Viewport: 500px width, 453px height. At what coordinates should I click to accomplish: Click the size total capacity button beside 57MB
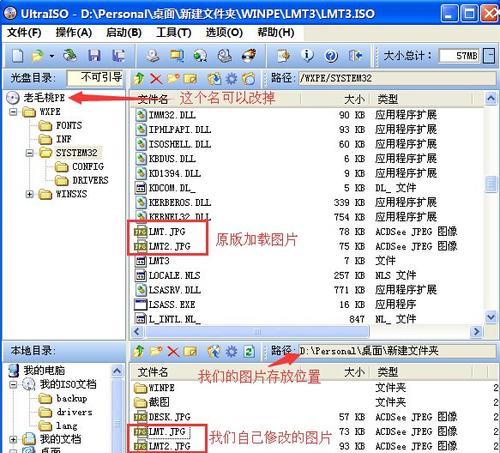click(489, 55)
